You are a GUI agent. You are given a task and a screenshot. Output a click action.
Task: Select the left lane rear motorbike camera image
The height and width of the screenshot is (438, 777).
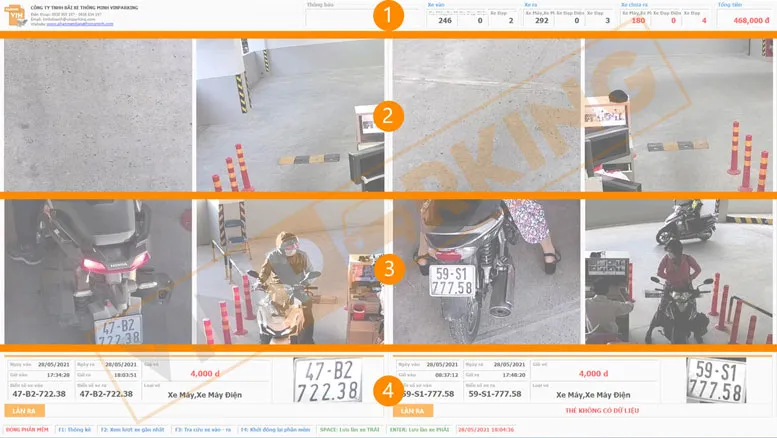(x=97, y=270)
